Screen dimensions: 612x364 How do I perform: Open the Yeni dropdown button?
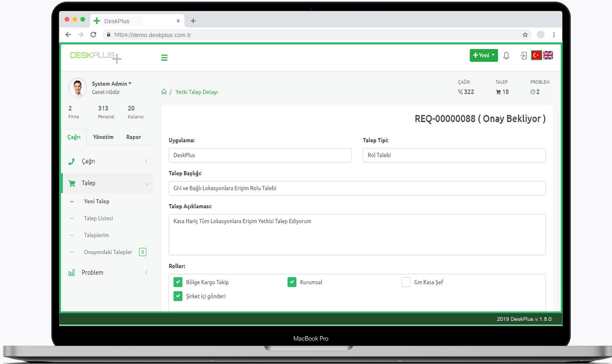coord(483,55)
